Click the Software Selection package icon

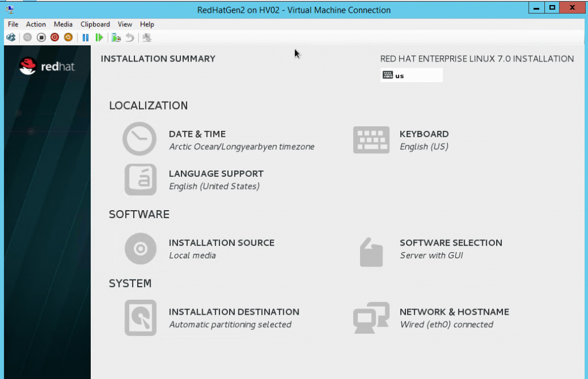pos(372,252)
